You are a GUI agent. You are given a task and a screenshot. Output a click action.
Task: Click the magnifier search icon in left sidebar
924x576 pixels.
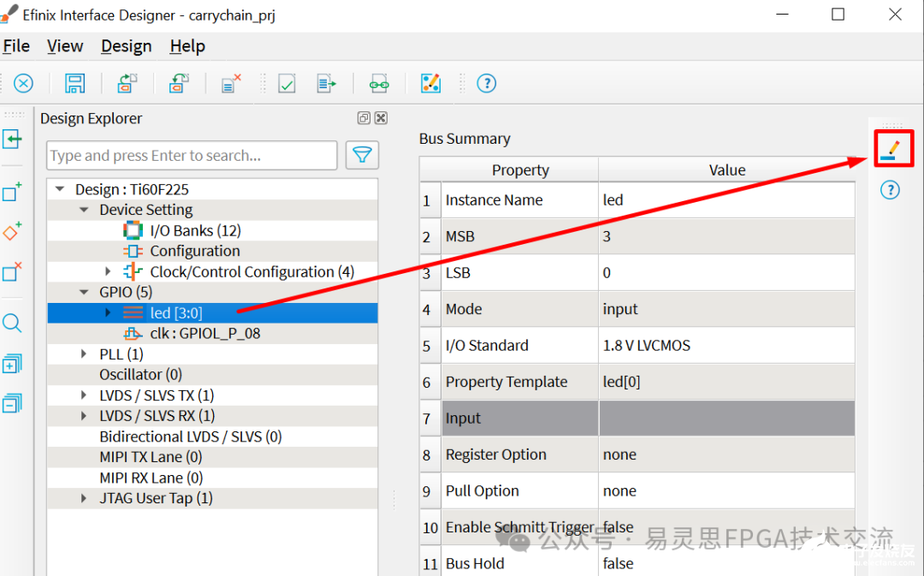pyautogui.click(x=12, y=323)
